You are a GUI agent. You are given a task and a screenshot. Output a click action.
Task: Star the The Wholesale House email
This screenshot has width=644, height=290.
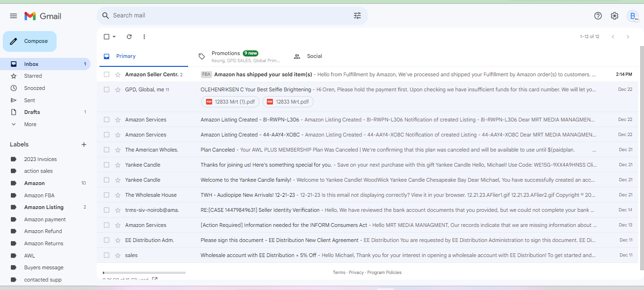(x=118, y=195)
